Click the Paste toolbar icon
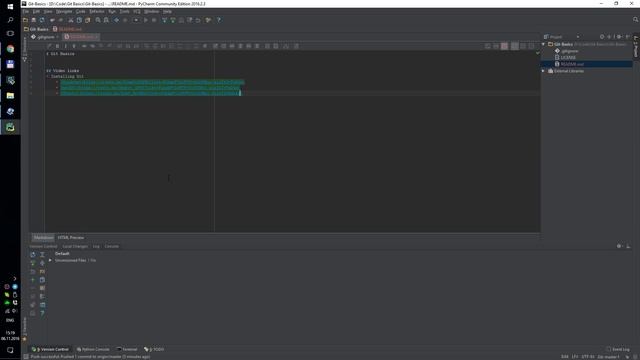The image size is (640, 360). (87, 20)
